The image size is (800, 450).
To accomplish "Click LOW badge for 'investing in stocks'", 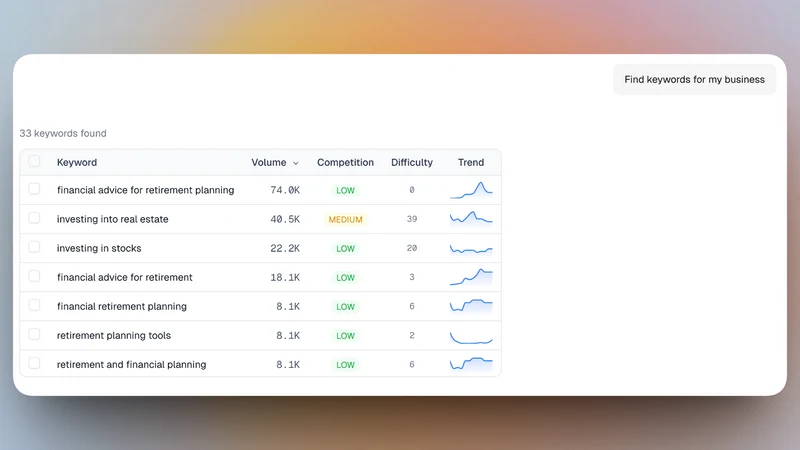I will [345, 248].
